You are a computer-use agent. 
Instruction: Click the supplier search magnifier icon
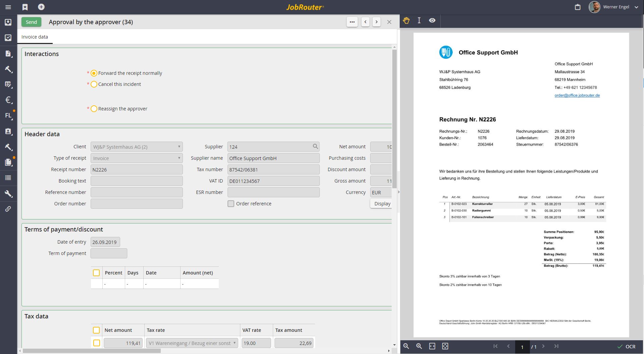pyautogui.click(x=315, y=146)
